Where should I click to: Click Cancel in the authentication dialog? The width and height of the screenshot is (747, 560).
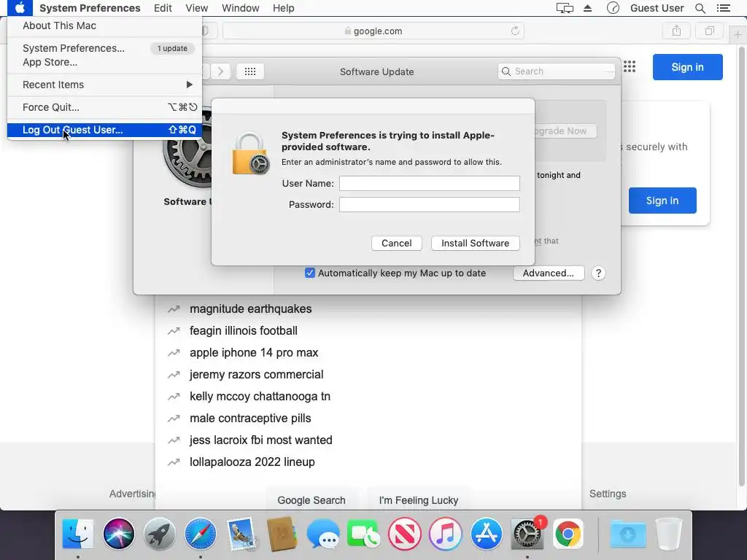click(396, 244)
